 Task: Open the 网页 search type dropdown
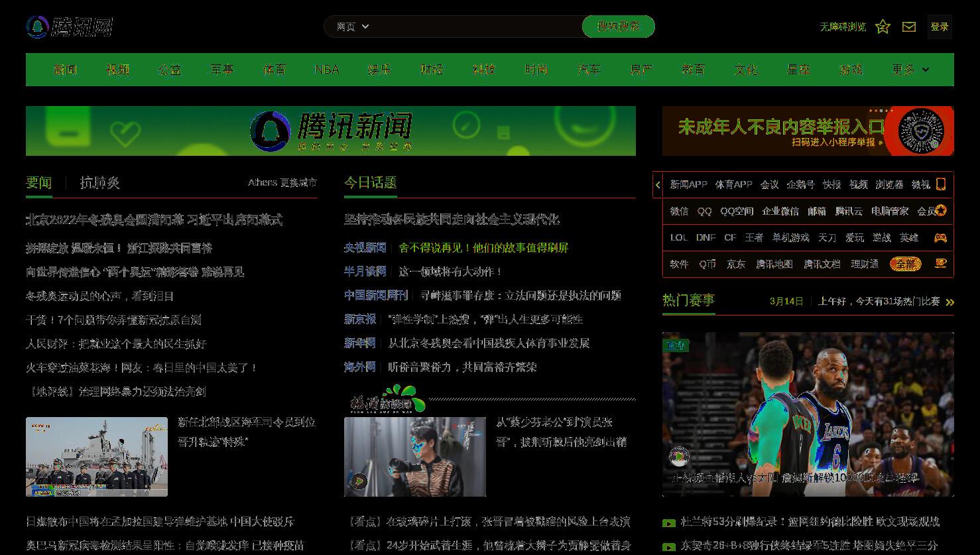353,27
